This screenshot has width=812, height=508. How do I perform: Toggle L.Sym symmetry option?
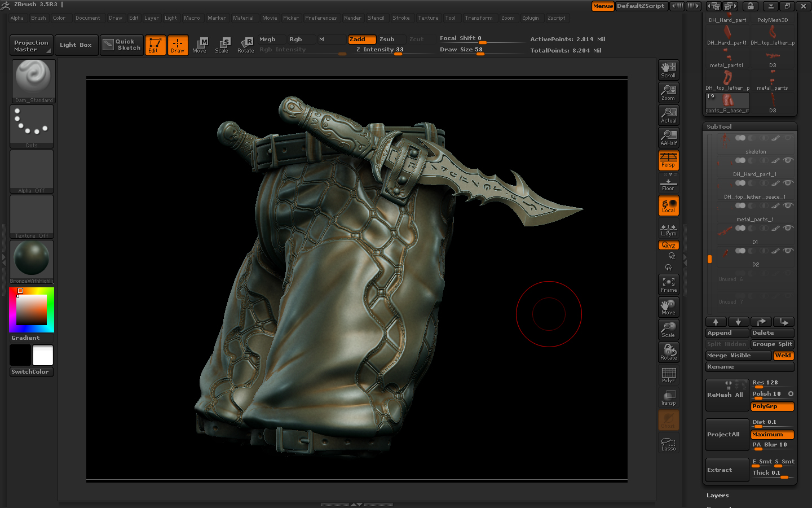pos(668,229)
